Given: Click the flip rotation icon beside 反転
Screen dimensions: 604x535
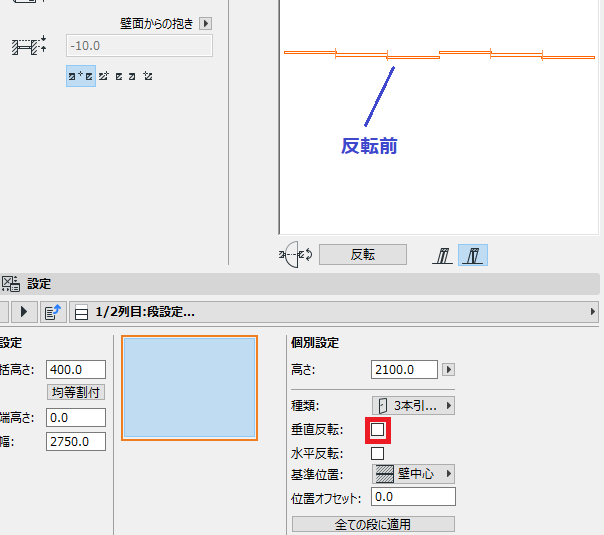Looking at the screenshot, I should 295,255.
